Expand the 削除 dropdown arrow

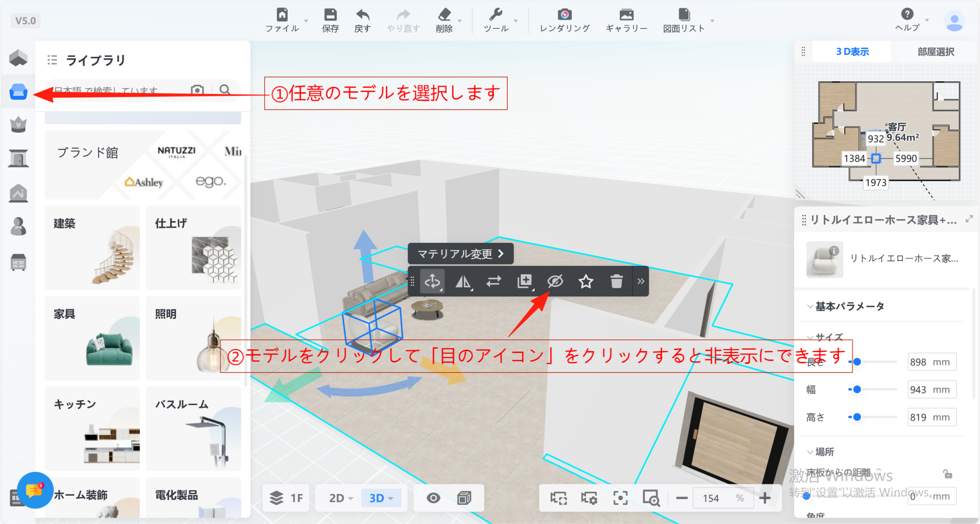click(x=460, y=21)
